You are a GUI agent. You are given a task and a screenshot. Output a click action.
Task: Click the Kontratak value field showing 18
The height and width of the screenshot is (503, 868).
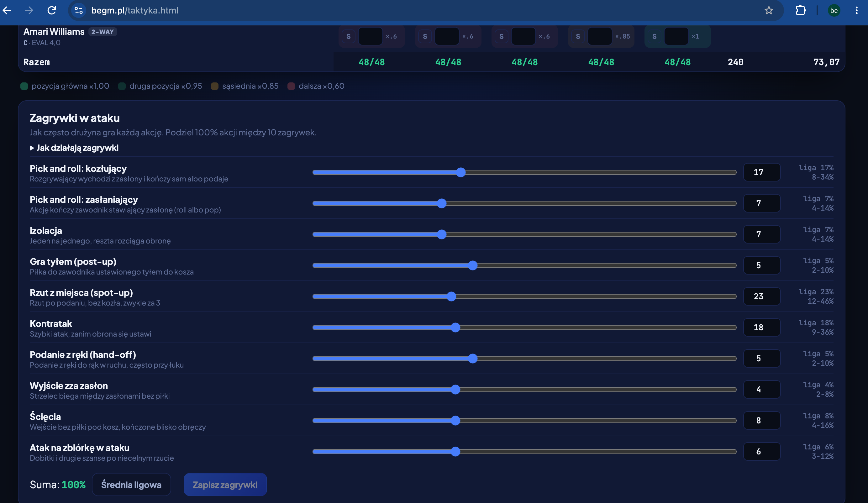coord(761,327)
